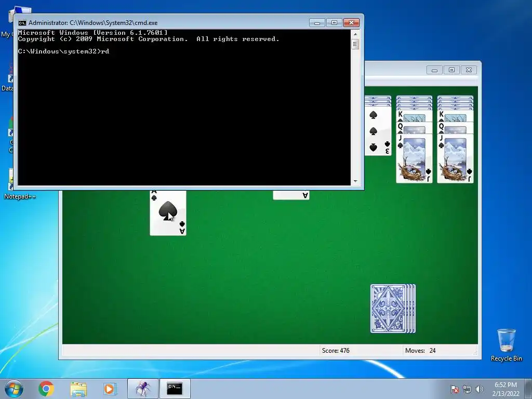Minimize the Spider Solitaire window

(434, 70)
